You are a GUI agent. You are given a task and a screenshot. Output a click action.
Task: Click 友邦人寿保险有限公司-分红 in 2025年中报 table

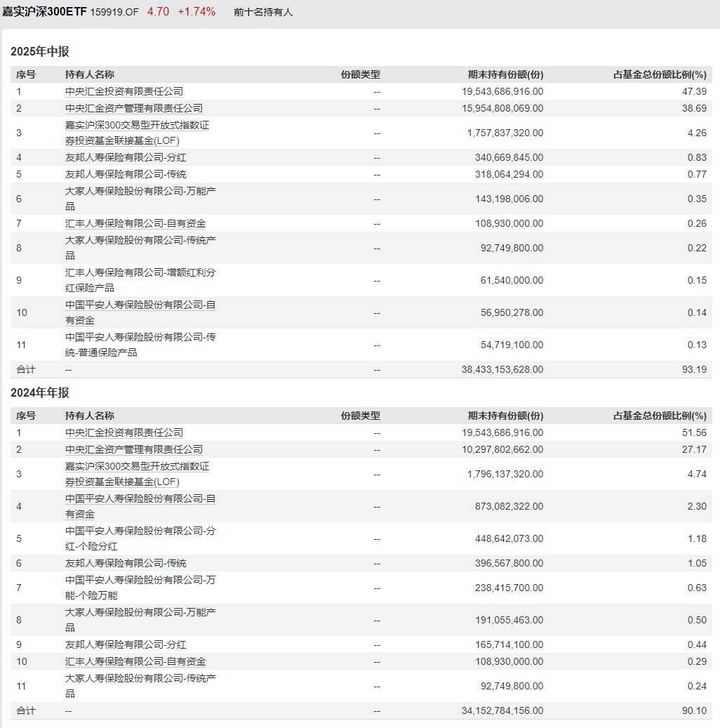(126, 157)
